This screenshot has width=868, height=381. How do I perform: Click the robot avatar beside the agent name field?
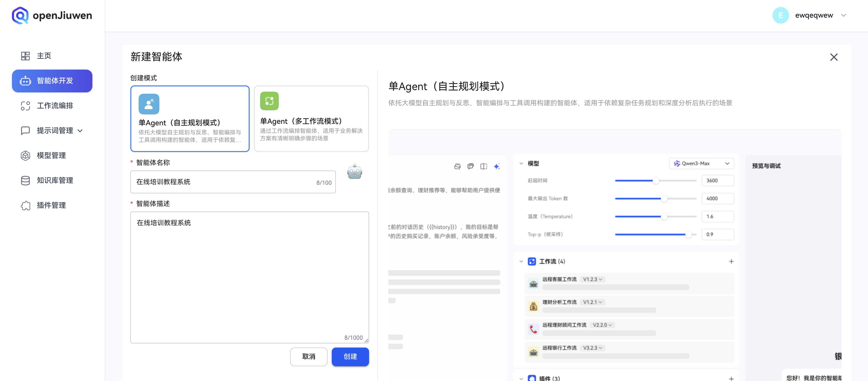point(354,172)
